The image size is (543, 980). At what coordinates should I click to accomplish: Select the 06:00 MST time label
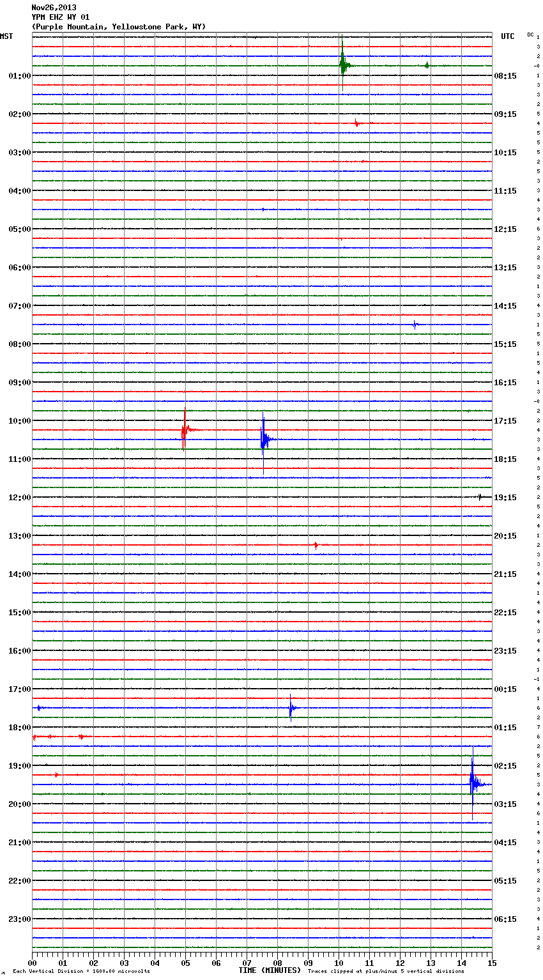[19, 267]
